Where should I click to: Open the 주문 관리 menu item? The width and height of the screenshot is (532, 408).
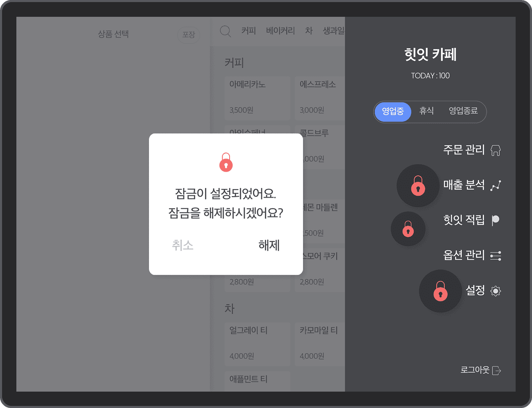464,150
